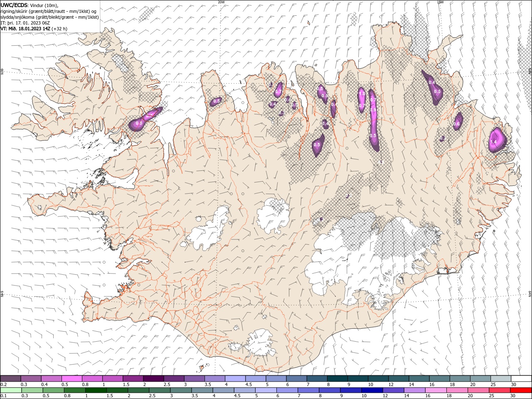Pick the pale green lower swatch between 0.1 and 0.3
This screenshot has width=532, height=399.
(11, 390)
